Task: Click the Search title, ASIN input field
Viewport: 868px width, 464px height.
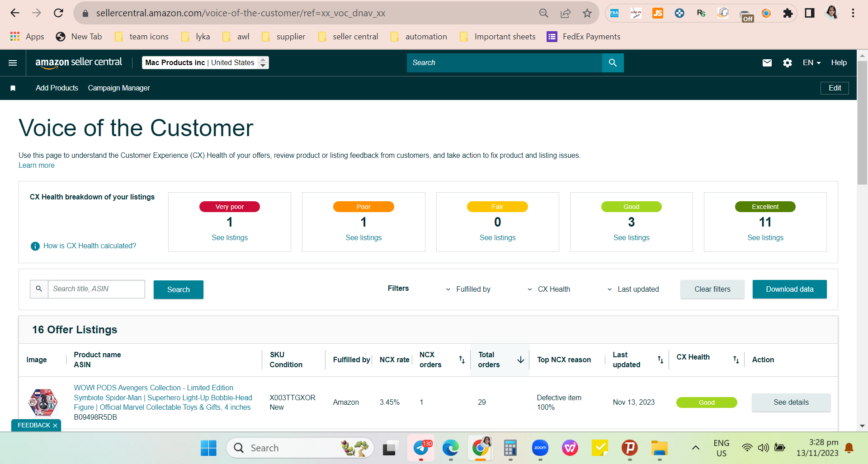Action: [96, 289]
